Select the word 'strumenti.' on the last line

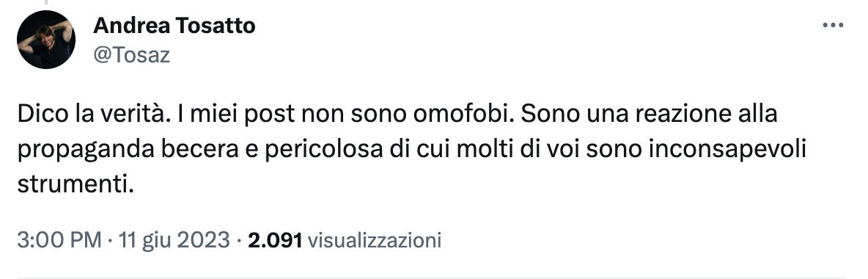pyautogui.click(x=76, y=185)
